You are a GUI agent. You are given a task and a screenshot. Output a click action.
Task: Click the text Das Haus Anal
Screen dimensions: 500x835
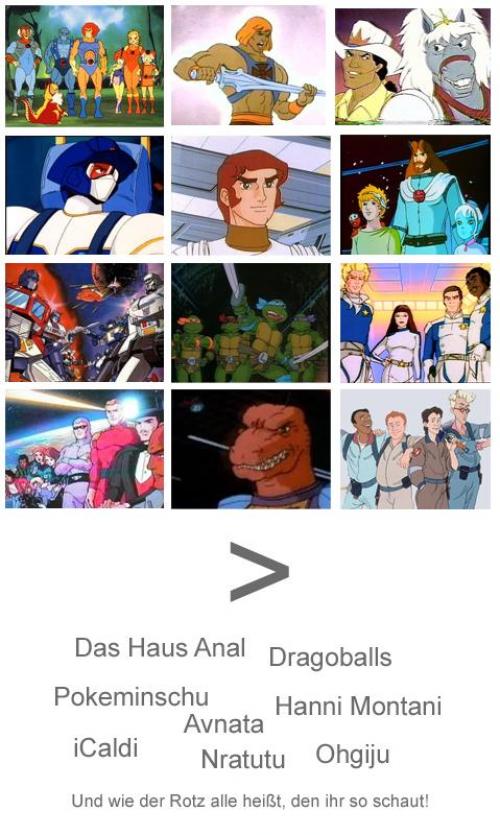(x=160, y=648)
